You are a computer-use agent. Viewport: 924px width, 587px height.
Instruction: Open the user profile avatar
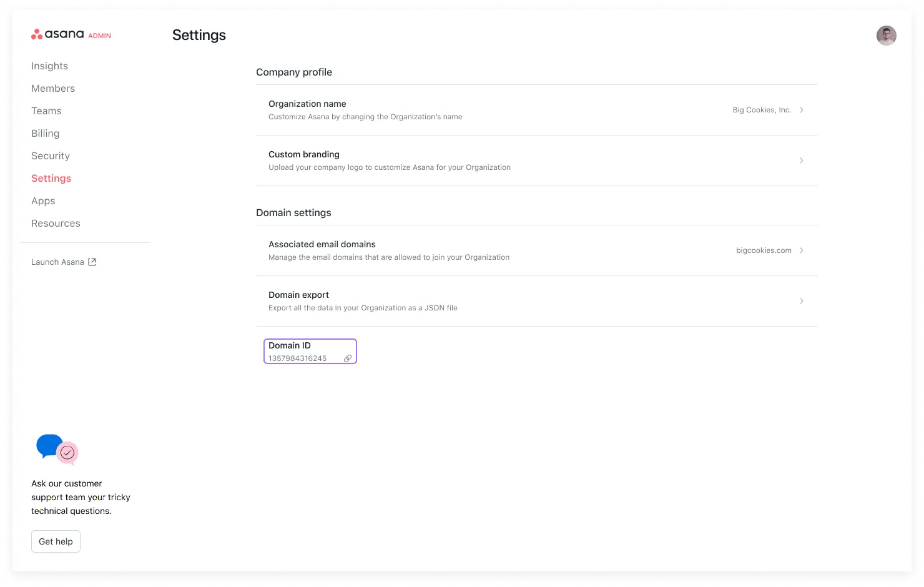tap(886, 36)
